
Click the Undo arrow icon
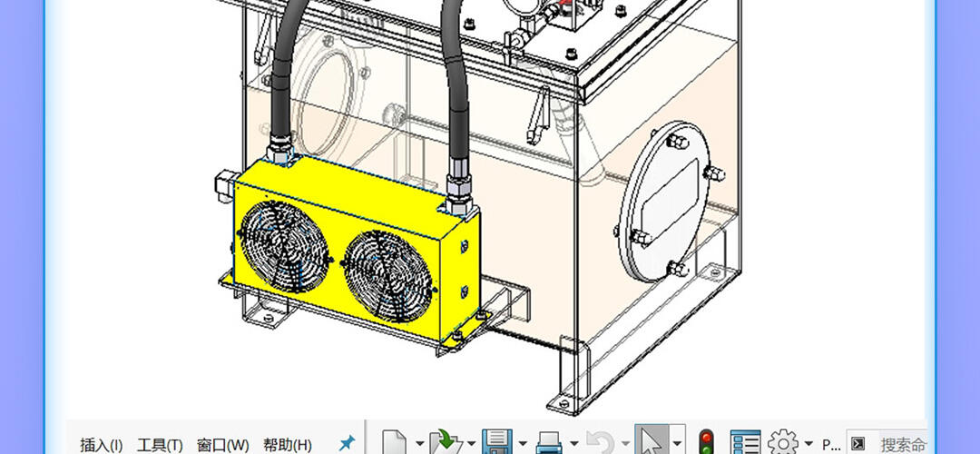point(600,443)
